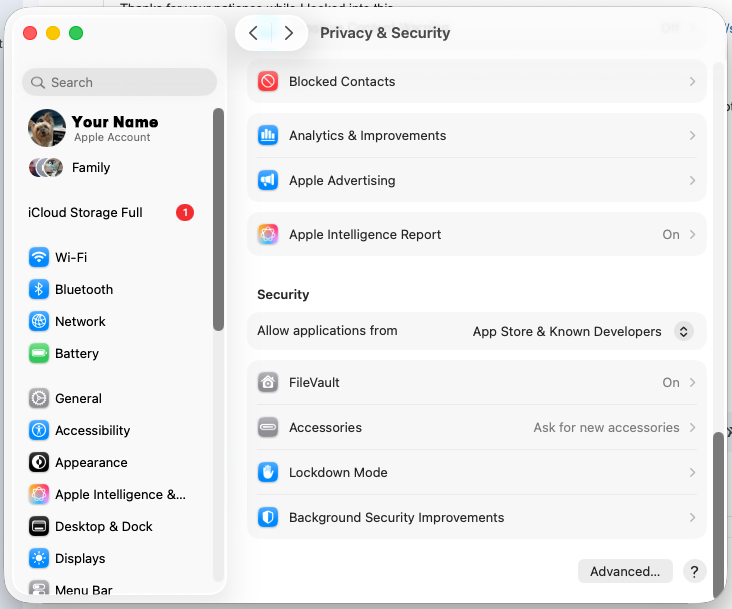732x609 pixels.
Task: Click the Apple Intelligence sidebar icon
Action: (x=39, y=494)
